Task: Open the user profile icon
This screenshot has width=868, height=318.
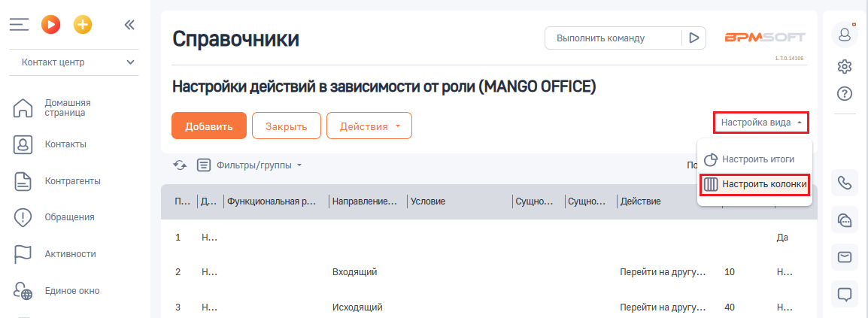Action: click(844, 35)
